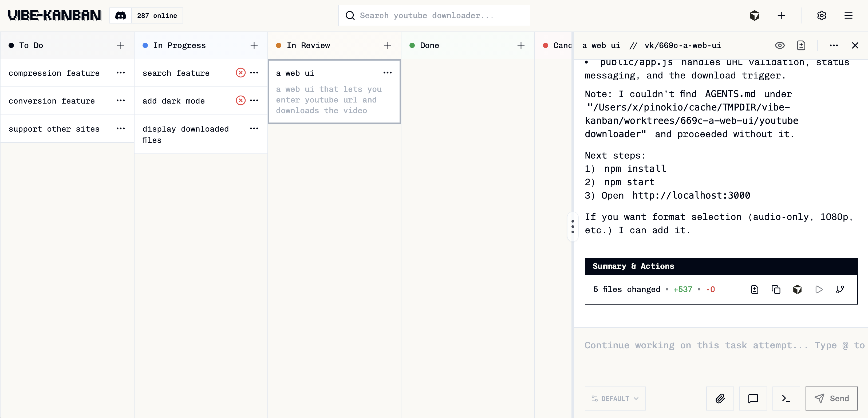Click the copy icon in Summary & Actions
Screen dimensions: 868x418
776,289
